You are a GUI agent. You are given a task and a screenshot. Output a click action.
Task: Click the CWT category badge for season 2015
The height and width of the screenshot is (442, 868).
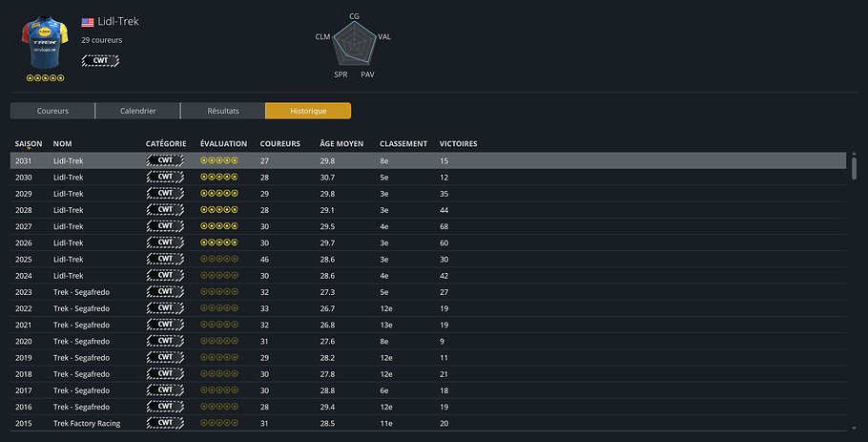tap(165, 423)
